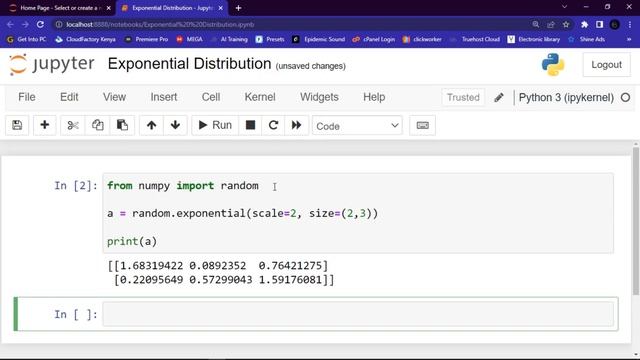
Task: Open the AI Training bookmark
Action: [x=229, y=39]
